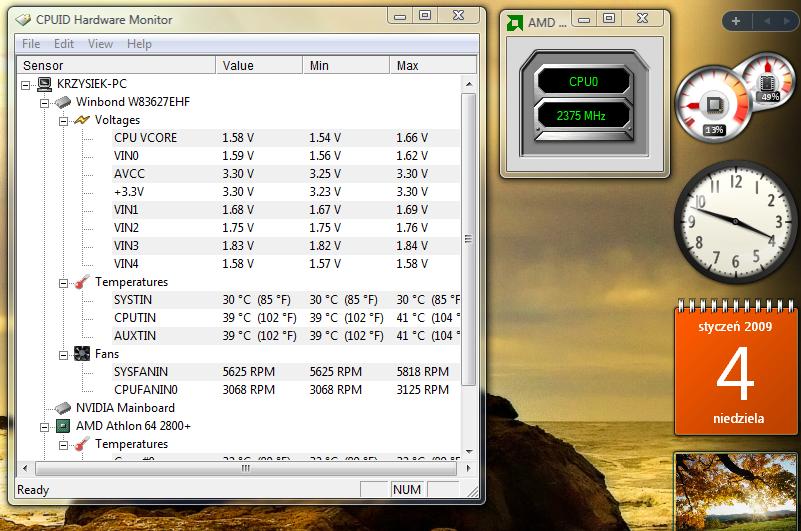This screenshot has height=531, width=801.
Task: Select the AUXTIN temperature row
Action: click(x=286, y=336)
